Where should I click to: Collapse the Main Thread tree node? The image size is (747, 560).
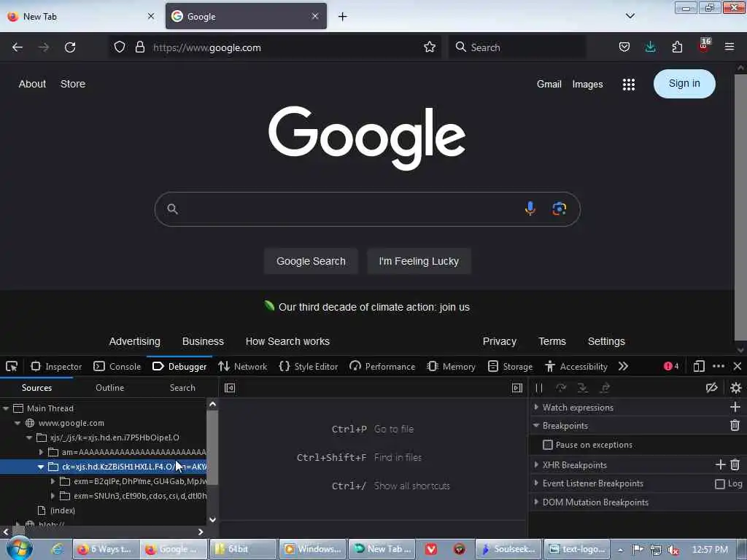[x=6, y=408]
